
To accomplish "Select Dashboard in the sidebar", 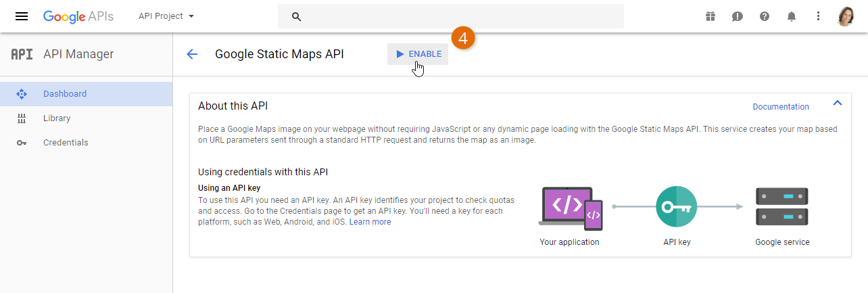I will (x=87, y=94).
